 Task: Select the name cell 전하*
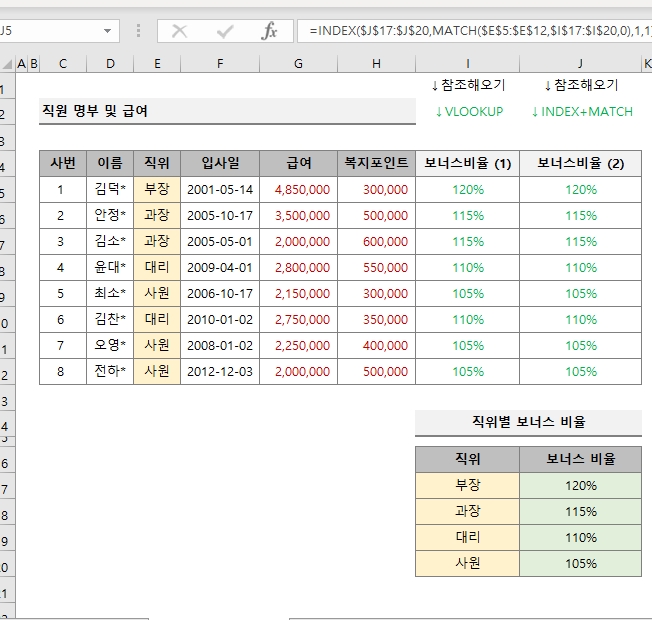tap(110, 371)
